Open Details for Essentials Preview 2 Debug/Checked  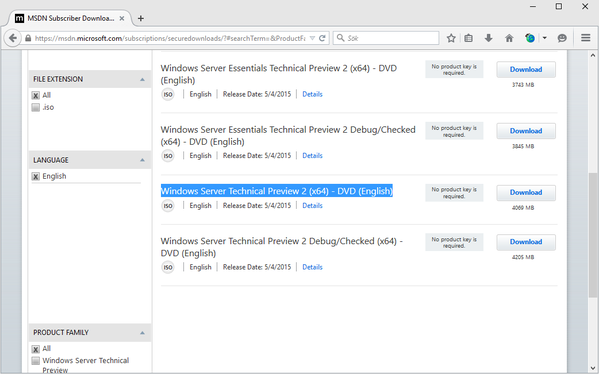(312, 156)
